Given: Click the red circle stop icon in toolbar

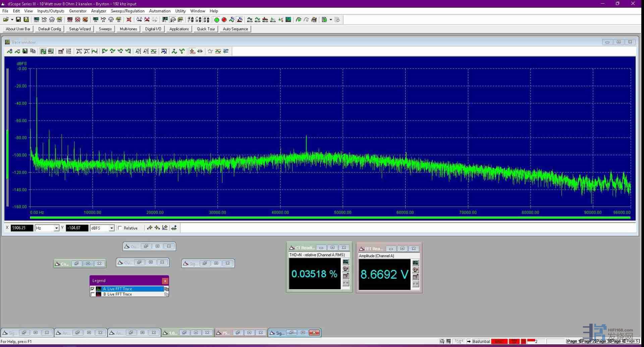Looking at the screenshot, I should click(224, 20).
